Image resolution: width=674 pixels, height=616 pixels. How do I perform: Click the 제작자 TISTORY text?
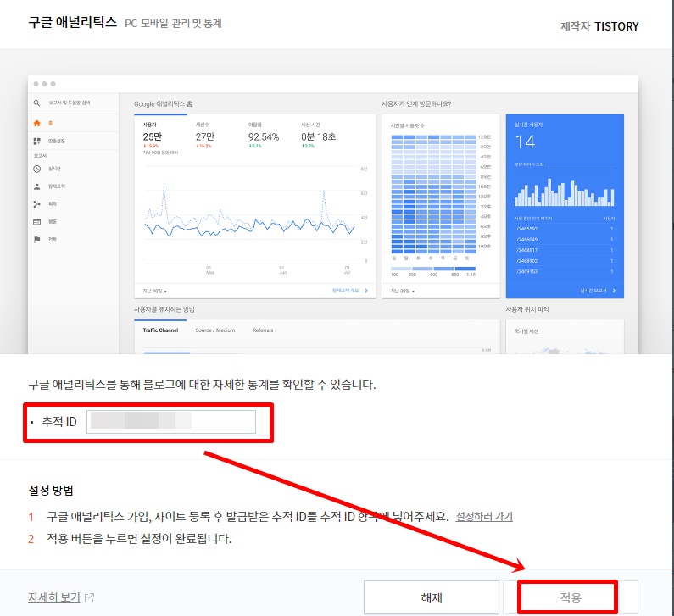(599, 26)
